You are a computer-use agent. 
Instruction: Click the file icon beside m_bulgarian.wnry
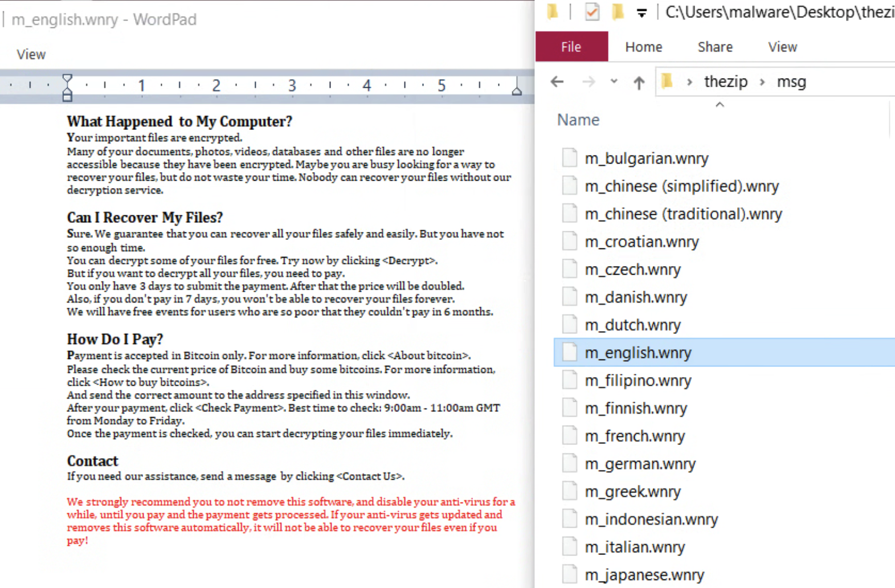tap(570, 158)
